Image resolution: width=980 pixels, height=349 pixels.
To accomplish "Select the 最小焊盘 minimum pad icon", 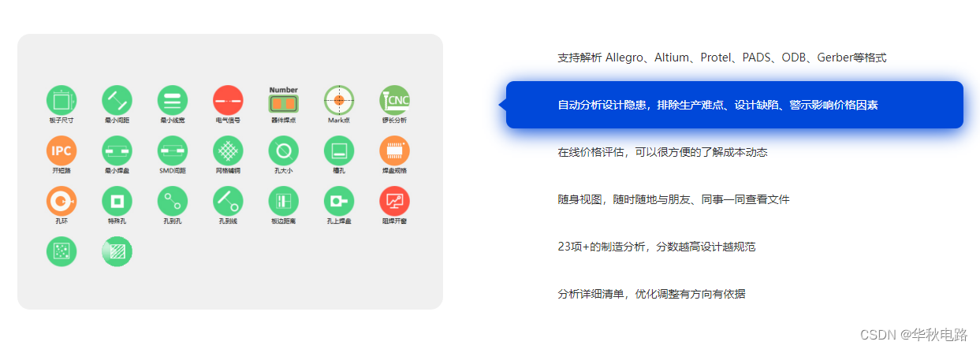I will click(117, 150).
